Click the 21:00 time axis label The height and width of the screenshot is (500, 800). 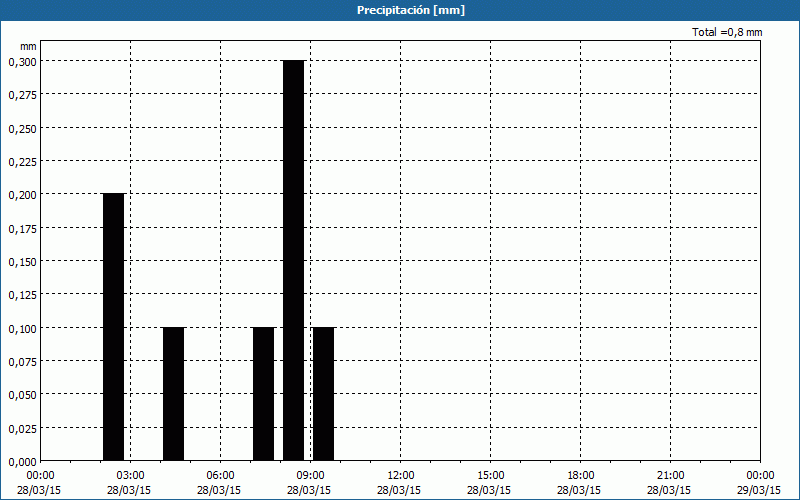[x=670, y=476]
